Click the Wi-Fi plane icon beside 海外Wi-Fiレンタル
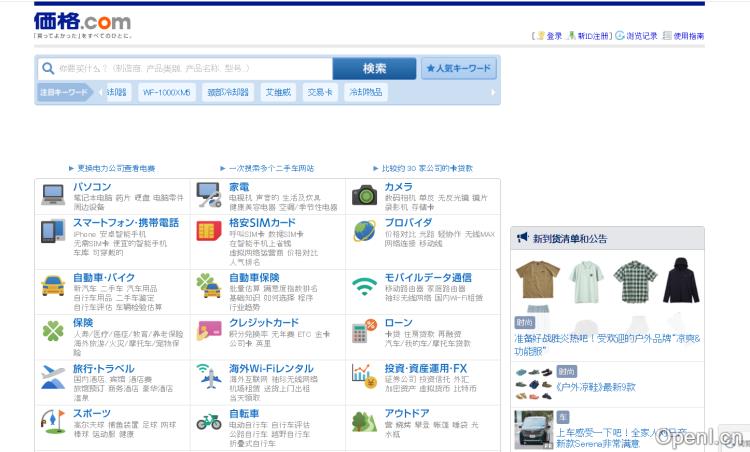The image size is (750, 452). 209,376
